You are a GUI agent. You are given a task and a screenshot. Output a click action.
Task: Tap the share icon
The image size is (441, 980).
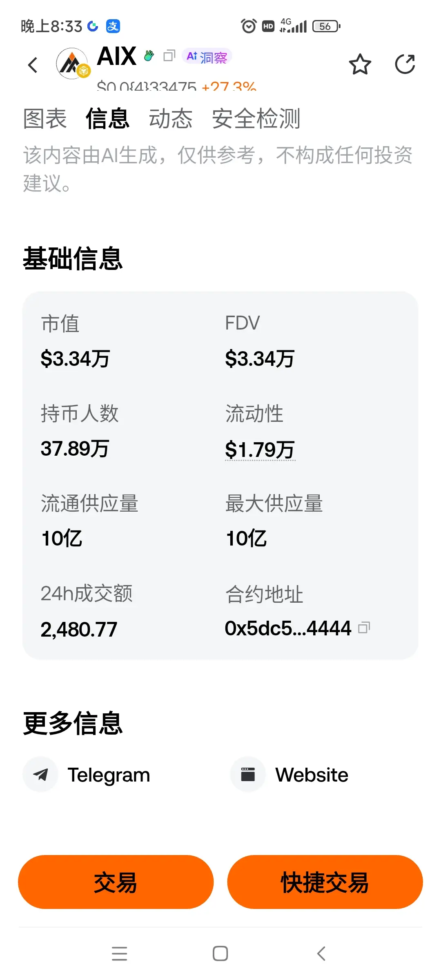click(x=405, y=64)
